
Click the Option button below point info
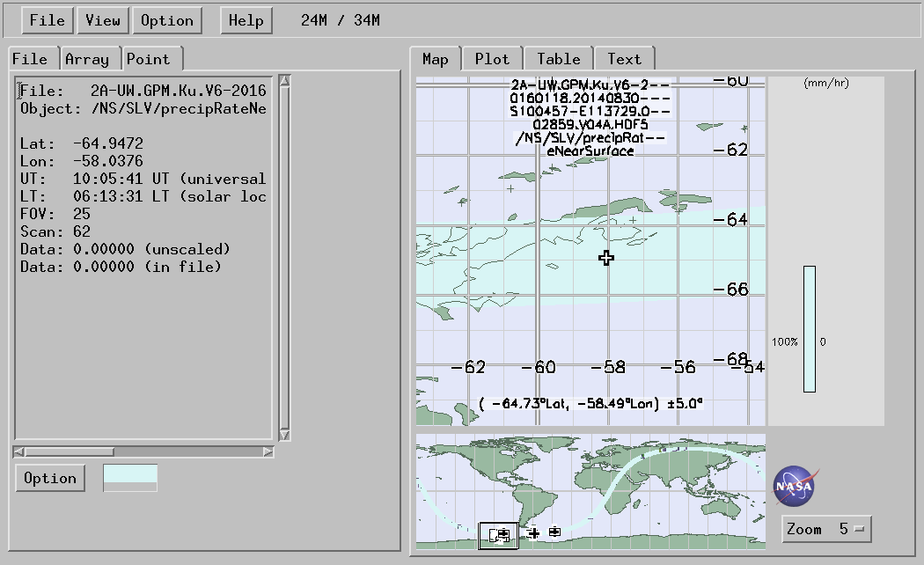pyautogui.click(x=50, y=478)
